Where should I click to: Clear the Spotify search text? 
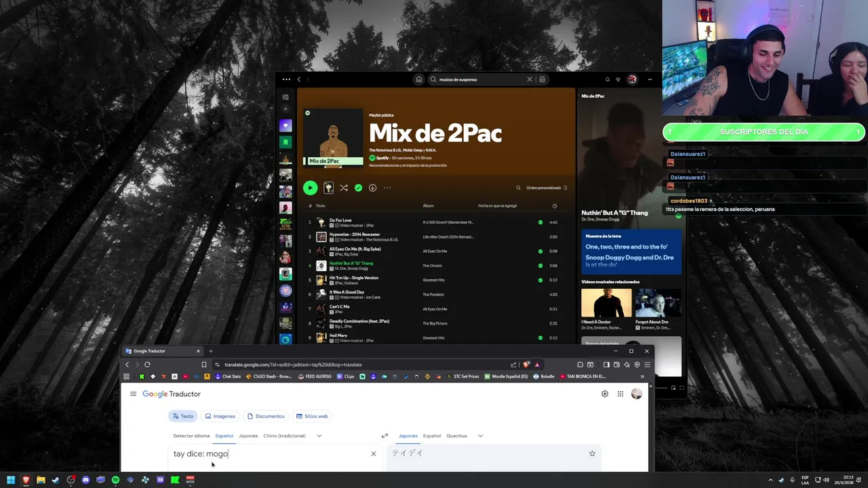click(x=530, y=79)
